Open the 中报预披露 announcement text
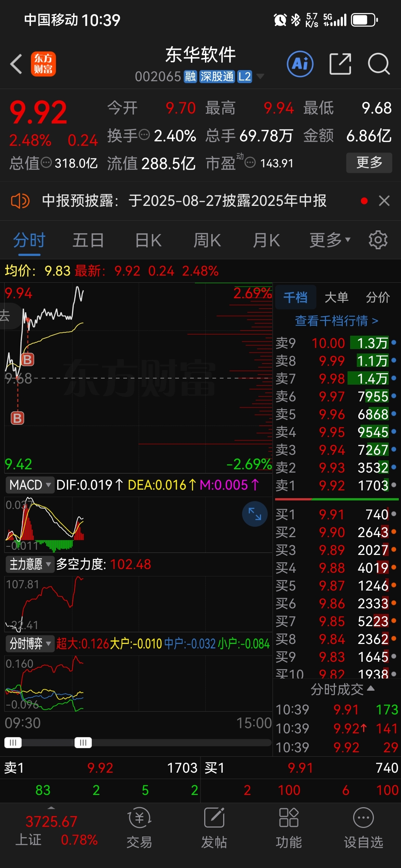The width and height of the screenshot is (401, 868). click(x=184, y=201)
